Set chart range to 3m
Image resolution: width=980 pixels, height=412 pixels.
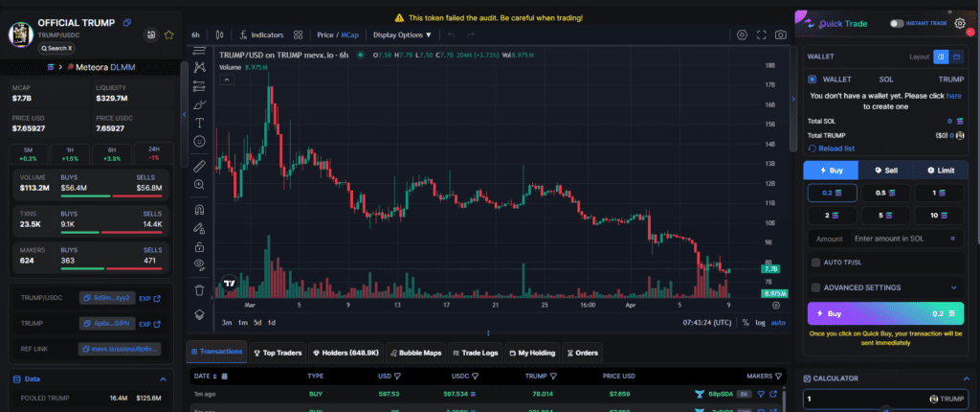click(x=227, y=323)
